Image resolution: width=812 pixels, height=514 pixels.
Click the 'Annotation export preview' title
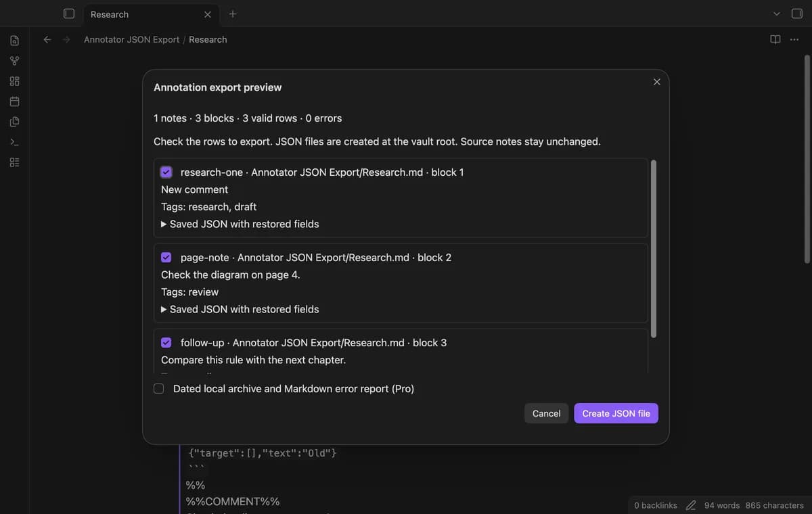point(217,87)
